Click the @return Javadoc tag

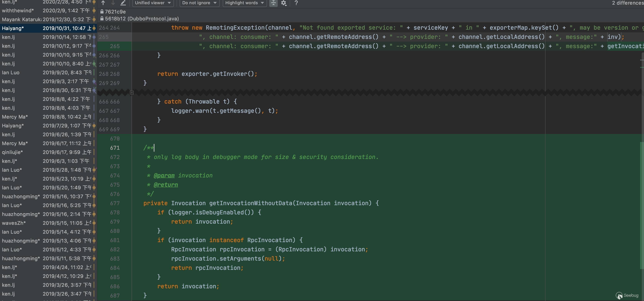(166, 185)
